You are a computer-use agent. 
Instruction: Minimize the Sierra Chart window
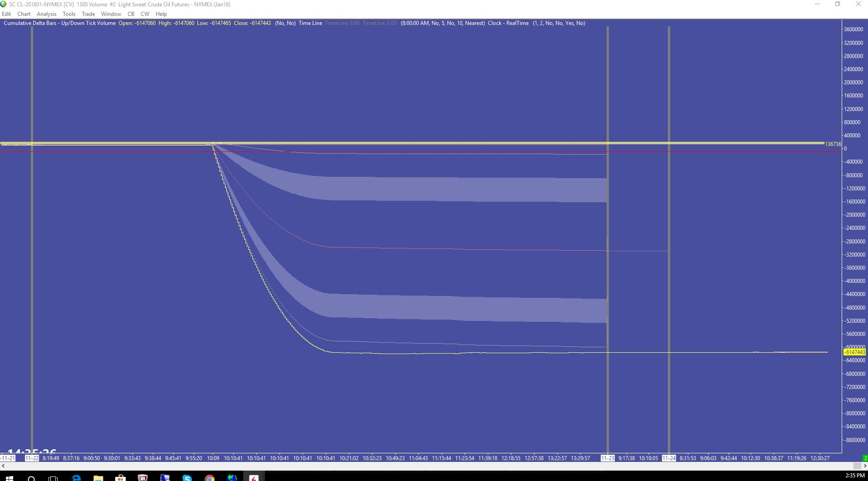point(817,4)
